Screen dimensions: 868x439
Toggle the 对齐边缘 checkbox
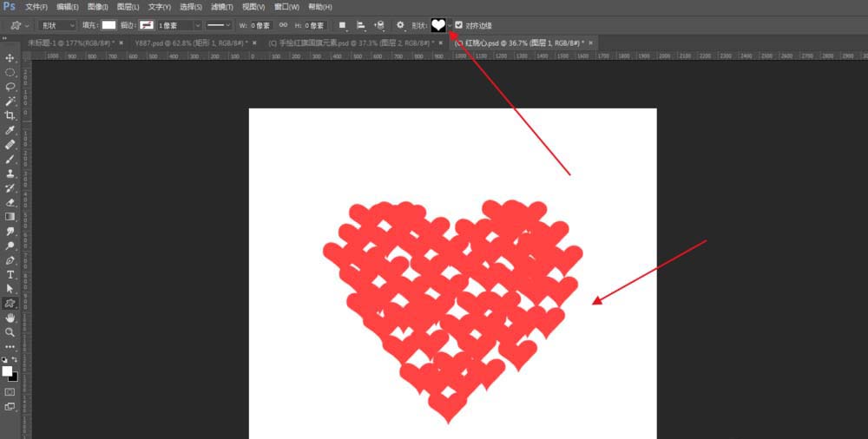(459, 25)
